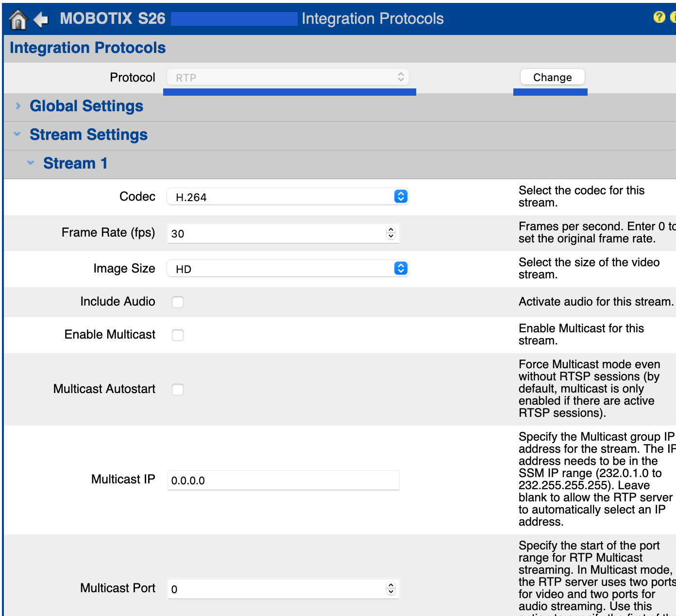Click the home icon in header
The image size is (676, 616).
pyautogui.click(x=18, y=19)
